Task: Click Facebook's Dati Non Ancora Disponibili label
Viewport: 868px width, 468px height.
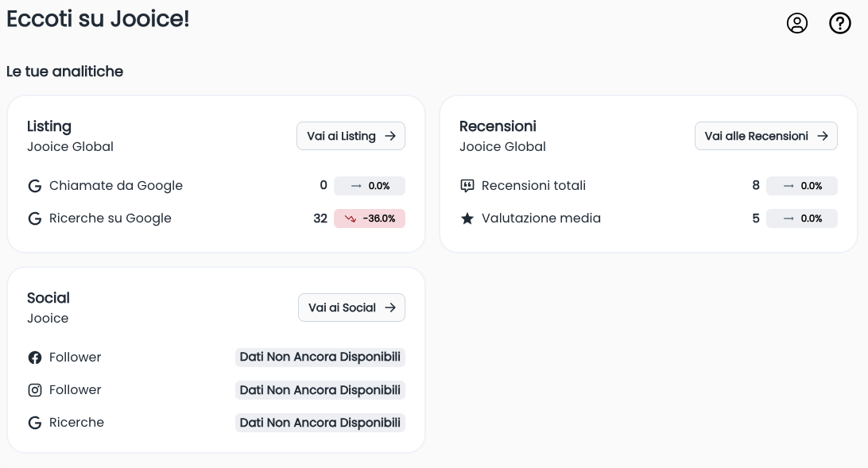Action: point(320,358)
